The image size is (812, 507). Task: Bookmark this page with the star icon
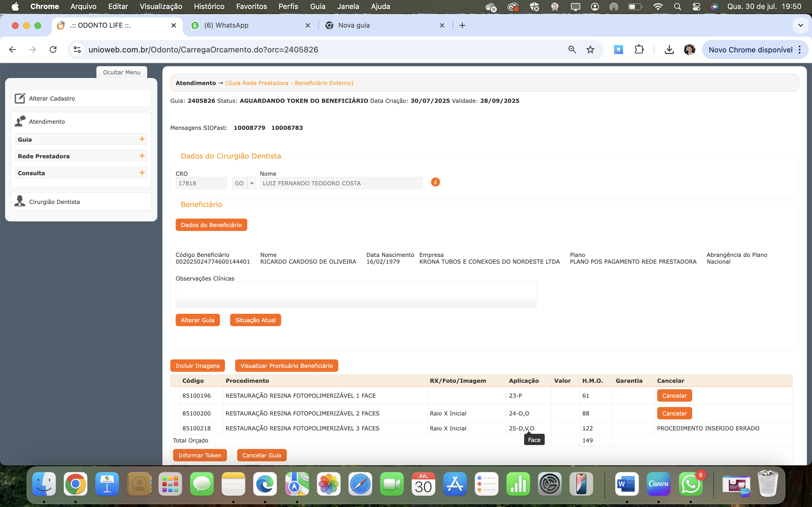click(590, 50)
